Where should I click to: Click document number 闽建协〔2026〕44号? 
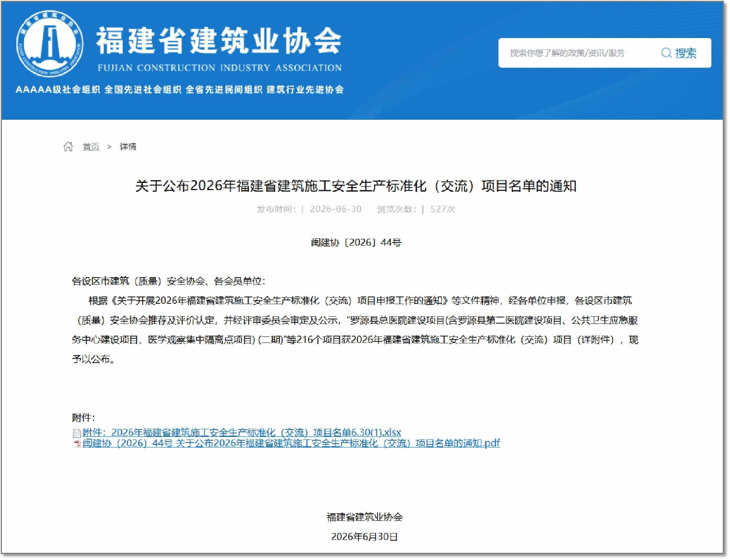click(x=356, y=243)
